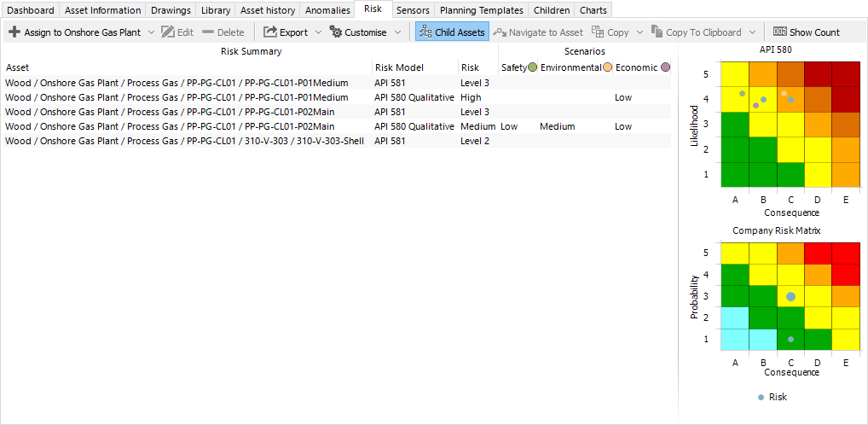Click the Delete minus icon

click(208, 32)
